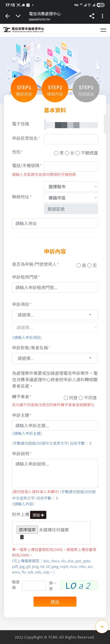This screenshot has height=644, width=110.
Task: Open the three-dot browser overflow menu
Action: click(x=102, y=16)
